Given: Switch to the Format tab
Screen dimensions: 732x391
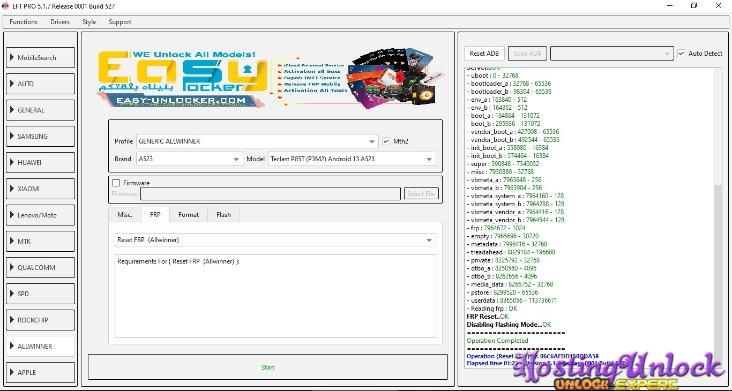Looking at the screenshot, I should tap(189, 215).
